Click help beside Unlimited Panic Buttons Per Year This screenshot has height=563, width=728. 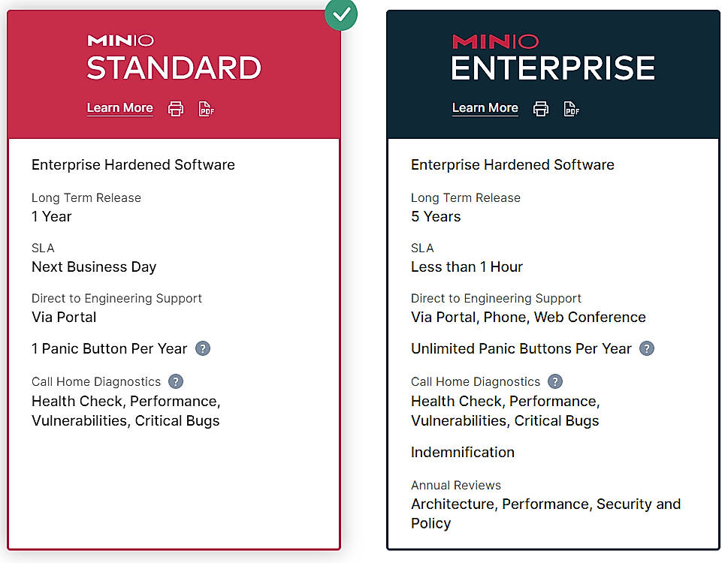click(x=646, y=348)
